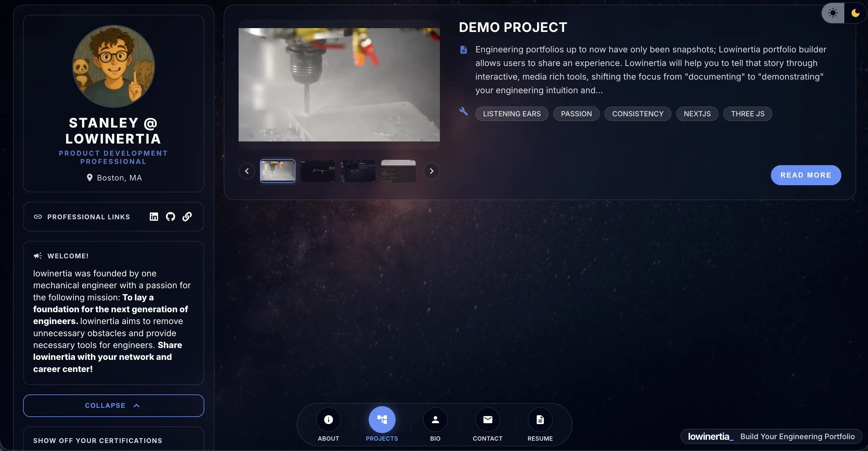Select the second project thumbnail
The height and width of the screenshot is (451, 868).
(x=318, y=171)
